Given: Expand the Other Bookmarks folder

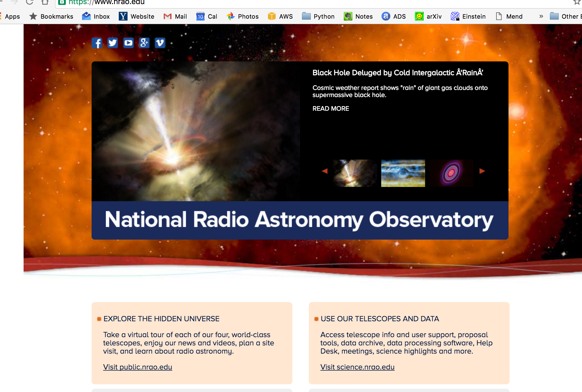Looking at the screenshot, I should point(566,16).
